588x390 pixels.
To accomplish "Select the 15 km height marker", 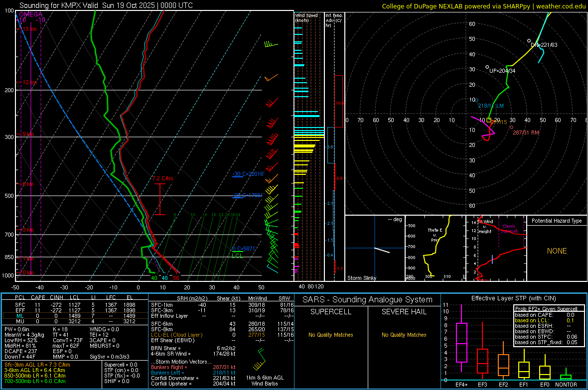I will [29, 29].
